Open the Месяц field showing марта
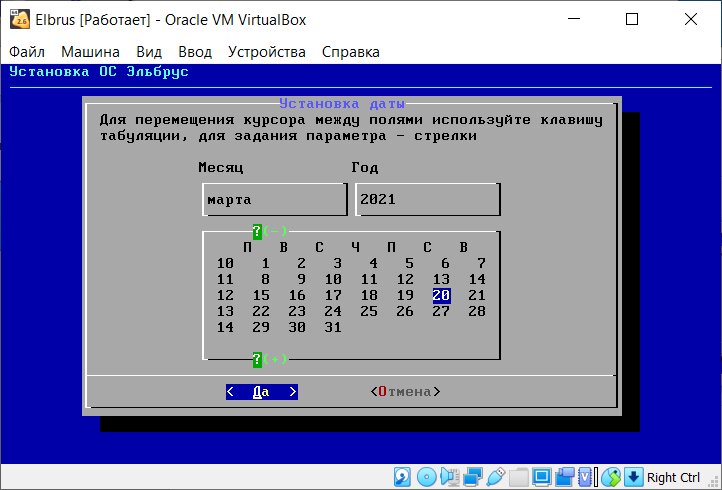The image size is (722, 490). point(275,199)
